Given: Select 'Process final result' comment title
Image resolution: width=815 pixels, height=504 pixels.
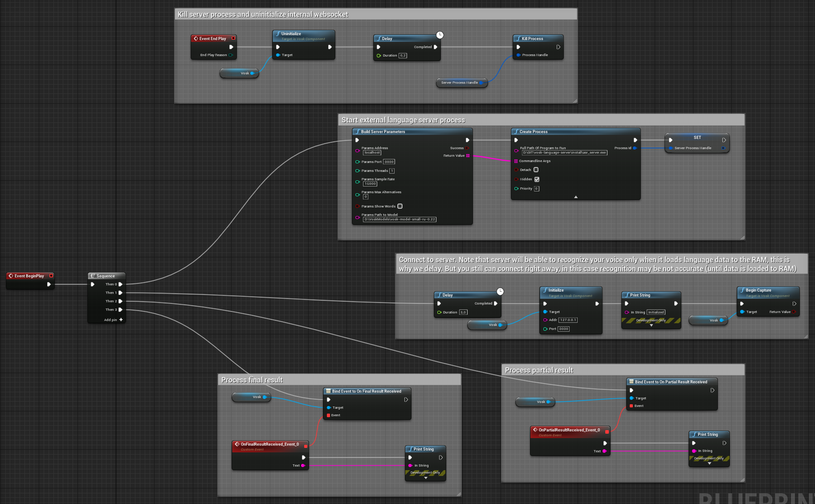Looking at the screenshot, I should tap(252, 380).
